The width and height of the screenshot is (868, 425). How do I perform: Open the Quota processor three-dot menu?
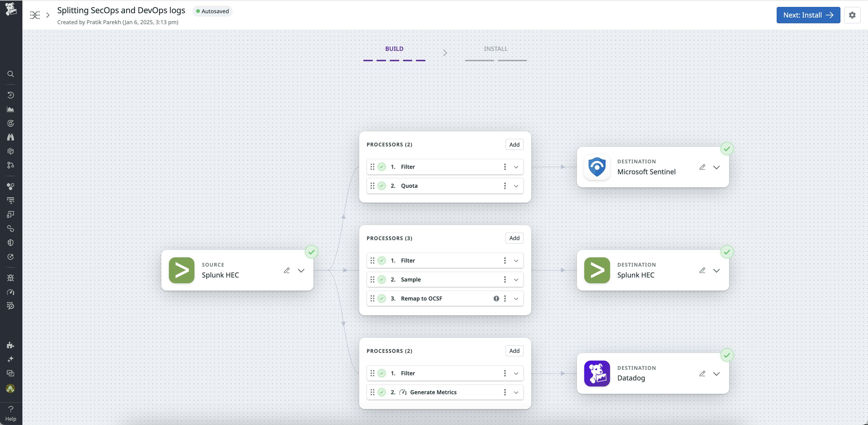pos(505,186)
